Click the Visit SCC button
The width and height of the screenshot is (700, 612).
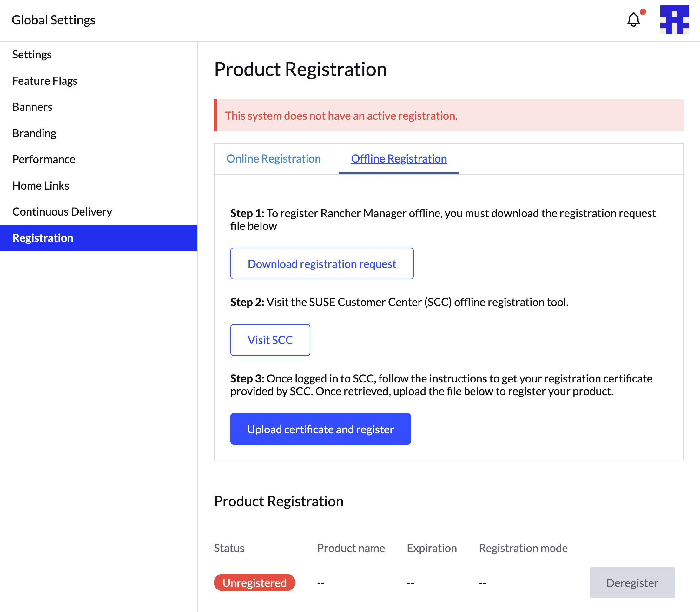(x=270, y=340)
